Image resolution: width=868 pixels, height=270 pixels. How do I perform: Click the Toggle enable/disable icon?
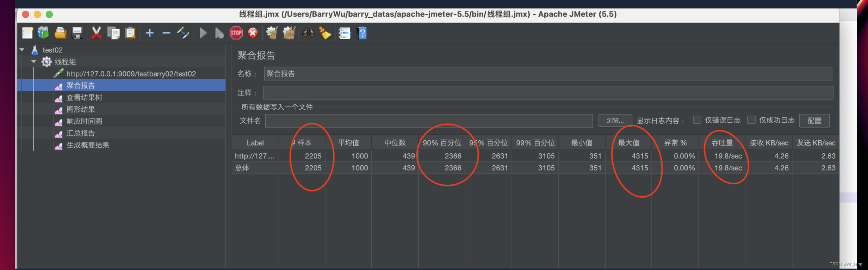[183, 33]
